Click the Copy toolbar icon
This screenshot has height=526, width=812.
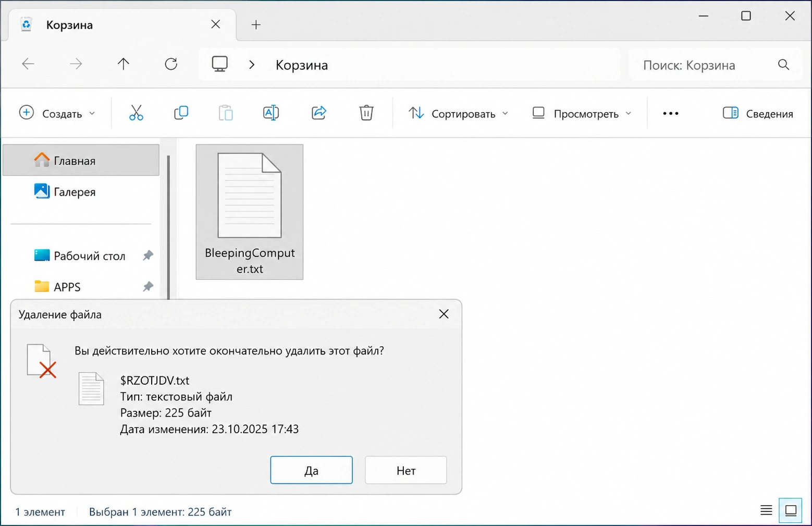181,113
